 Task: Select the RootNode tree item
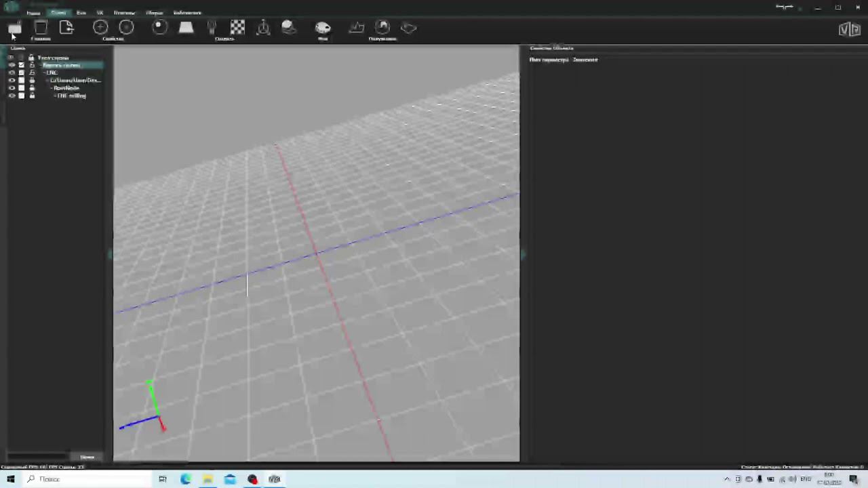click(66, 88)
